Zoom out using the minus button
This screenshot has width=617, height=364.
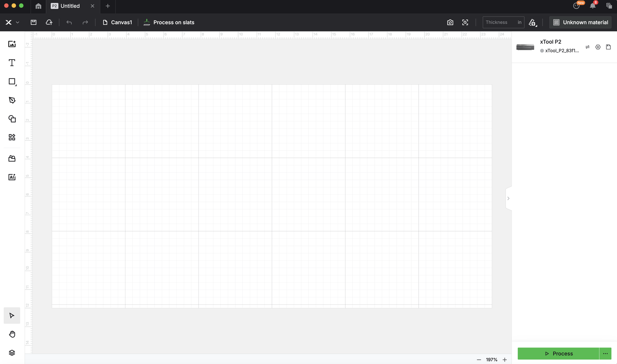(479, 359)
